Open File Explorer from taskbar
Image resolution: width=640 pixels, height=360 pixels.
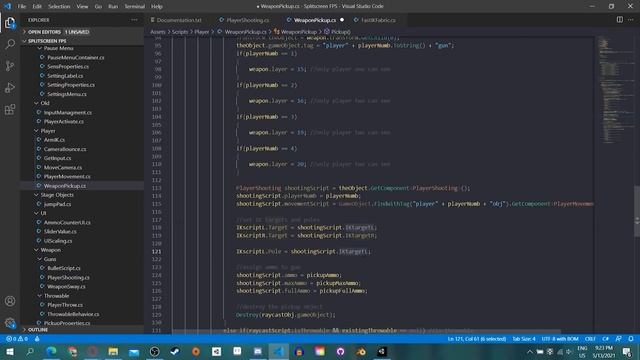coord(113,351)
